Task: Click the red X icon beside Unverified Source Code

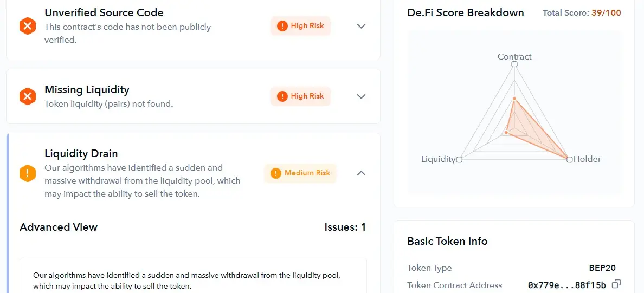Action: (x=28, y=27)
